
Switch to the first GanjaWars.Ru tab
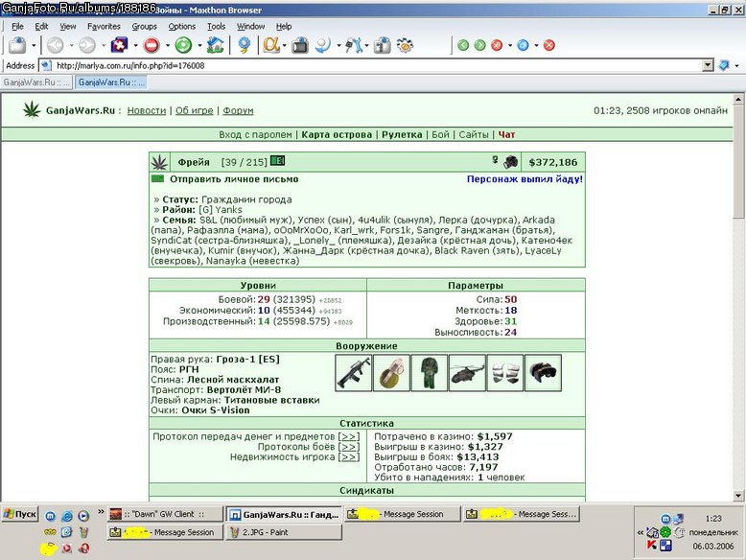pos(36,82)
